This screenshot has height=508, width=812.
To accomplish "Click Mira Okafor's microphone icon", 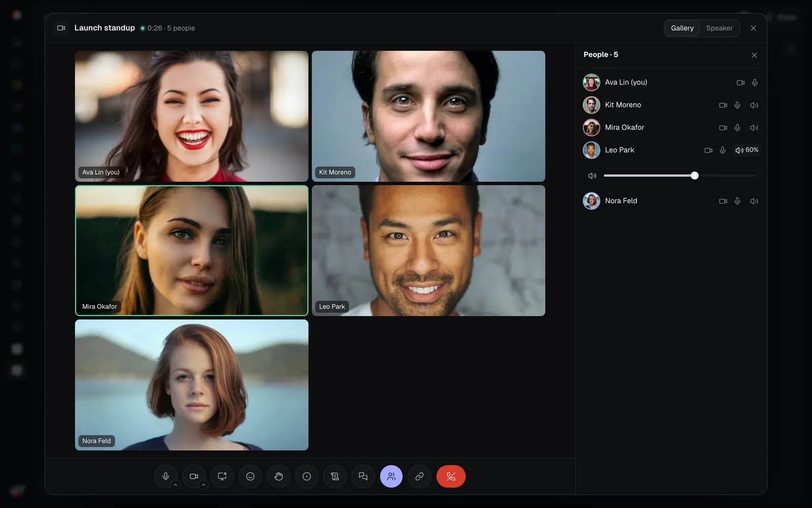I will [x=737, y=128].
